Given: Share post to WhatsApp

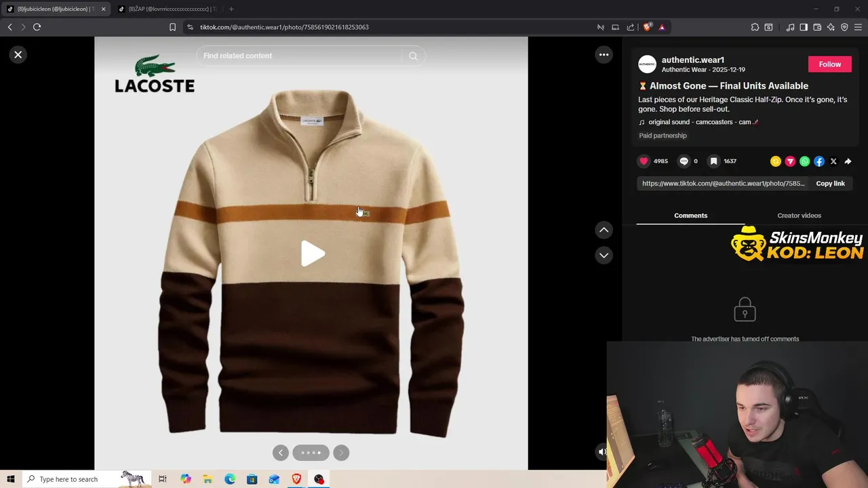Looking at the screenshot, I should click(804, 161).
